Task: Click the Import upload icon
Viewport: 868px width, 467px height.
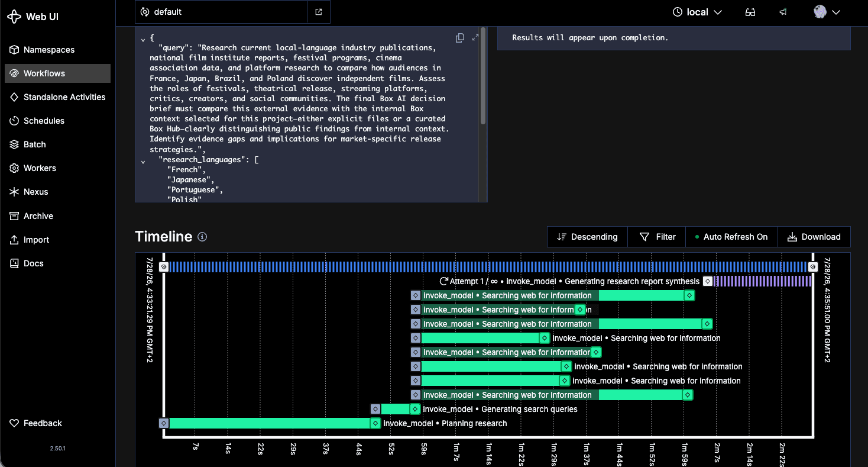Action: click(14, 240)
